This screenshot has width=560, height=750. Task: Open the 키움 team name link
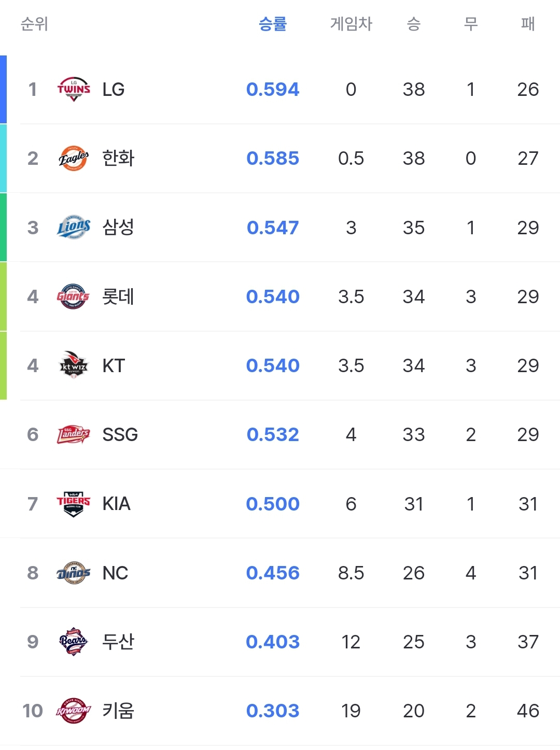pyautogui.click(x=118, y=711)
